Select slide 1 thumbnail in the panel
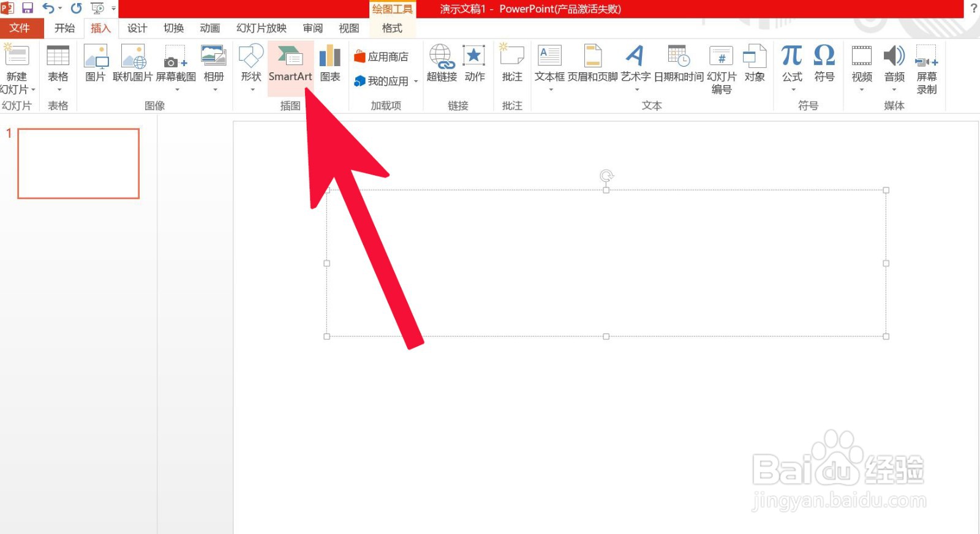Viewport: 980px width, 534px height. pyautogui.click(x=78, y=164)
